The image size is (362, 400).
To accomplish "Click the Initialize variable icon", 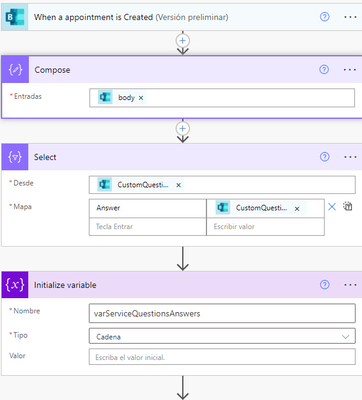I will coord(15,285).
